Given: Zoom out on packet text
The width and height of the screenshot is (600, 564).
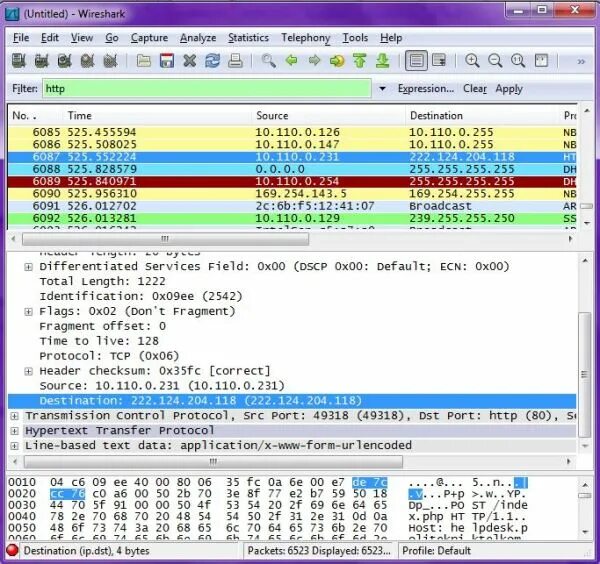Looking at the screenshot, I should tap(495, 61).
